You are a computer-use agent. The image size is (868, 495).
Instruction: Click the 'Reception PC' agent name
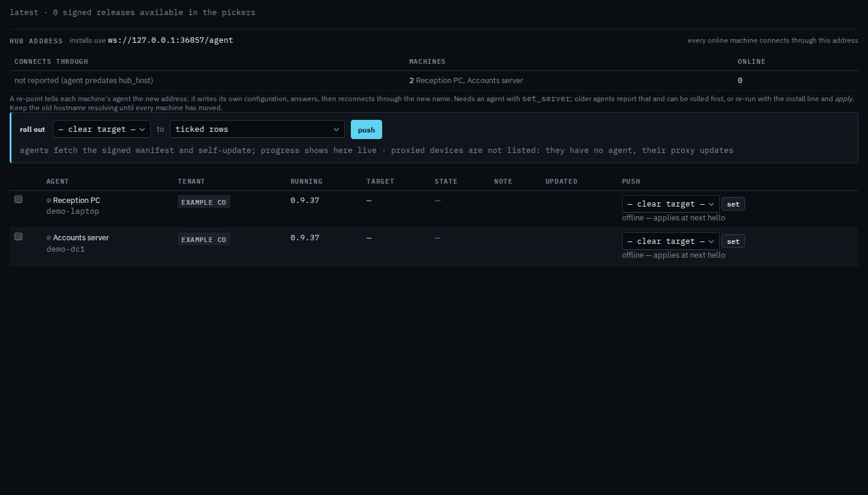pos(77,201)
